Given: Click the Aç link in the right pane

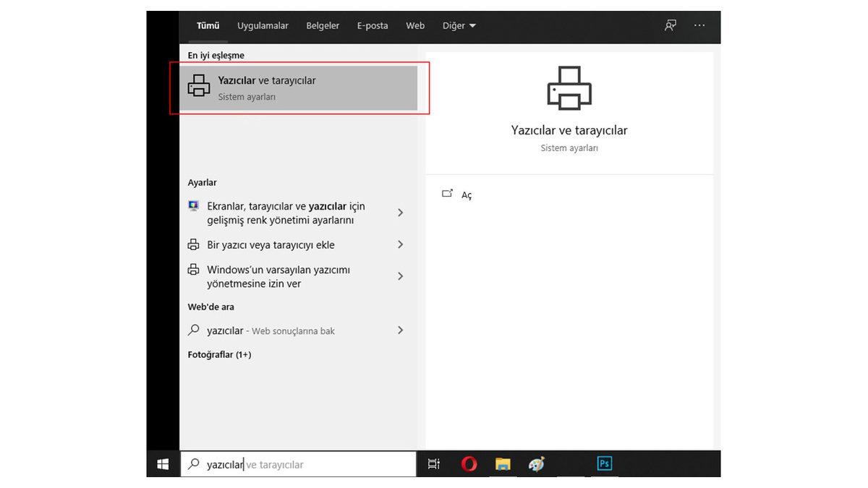Looking at the screenshot, I should coord(466,194).
